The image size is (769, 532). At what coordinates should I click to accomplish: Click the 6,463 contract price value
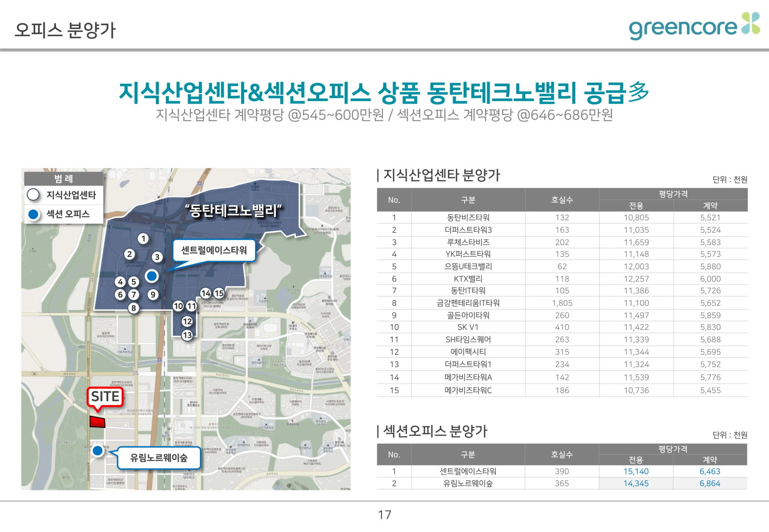710,472
